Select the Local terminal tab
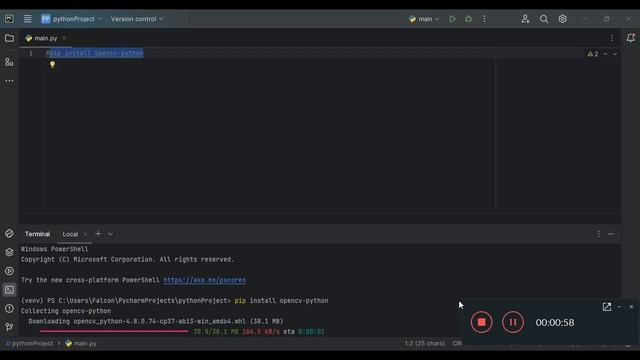The height and width of the screenshot is (360, 640). [x=70, y=234]
